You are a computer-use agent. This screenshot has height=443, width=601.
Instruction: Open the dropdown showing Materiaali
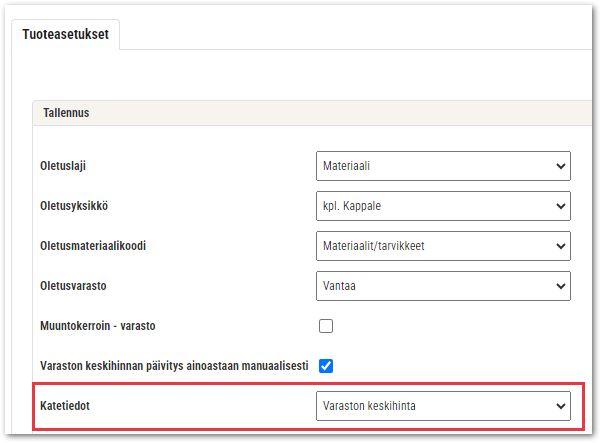443,166
